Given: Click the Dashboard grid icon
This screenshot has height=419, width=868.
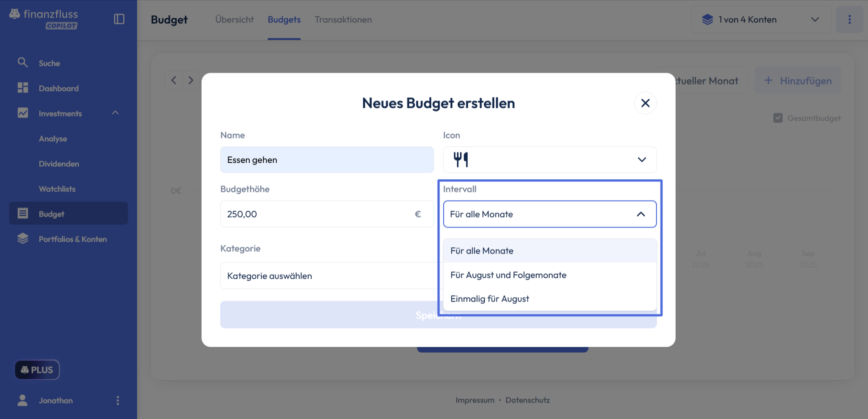Looking at the screenshot, I should (23, 88).
